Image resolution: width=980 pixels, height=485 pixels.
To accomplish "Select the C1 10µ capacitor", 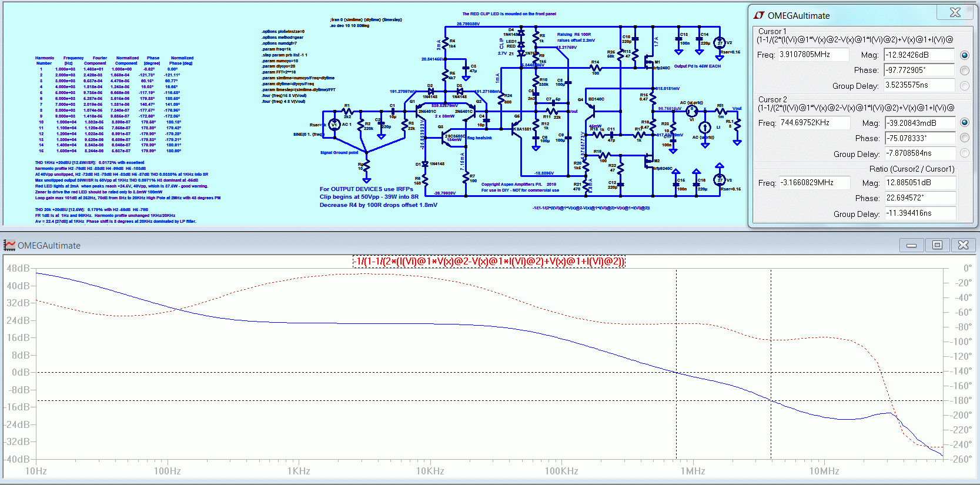I will [x=393, y=111].
